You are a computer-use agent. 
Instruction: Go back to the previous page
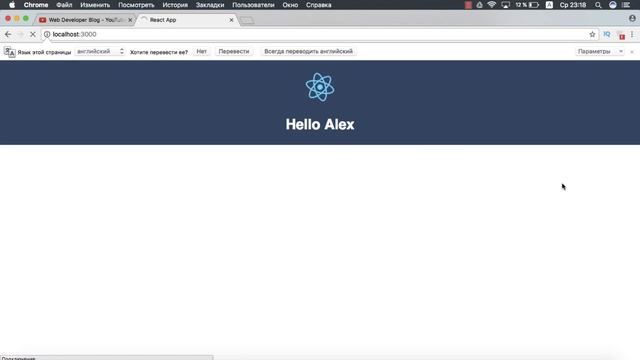8,34
